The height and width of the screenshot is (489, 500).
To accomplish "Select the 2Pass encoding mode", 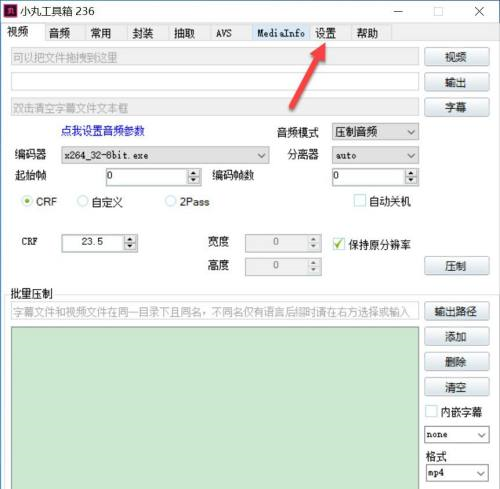I will [x=170, y=201].
